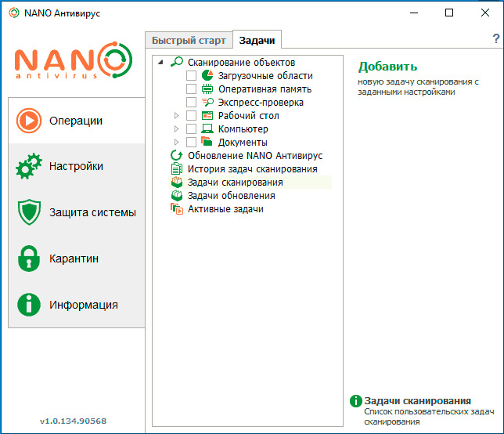Click the Экспресс-проверка magnifier icon
Viewport: 504px width, 434px height.
click(x=207, y=102)
